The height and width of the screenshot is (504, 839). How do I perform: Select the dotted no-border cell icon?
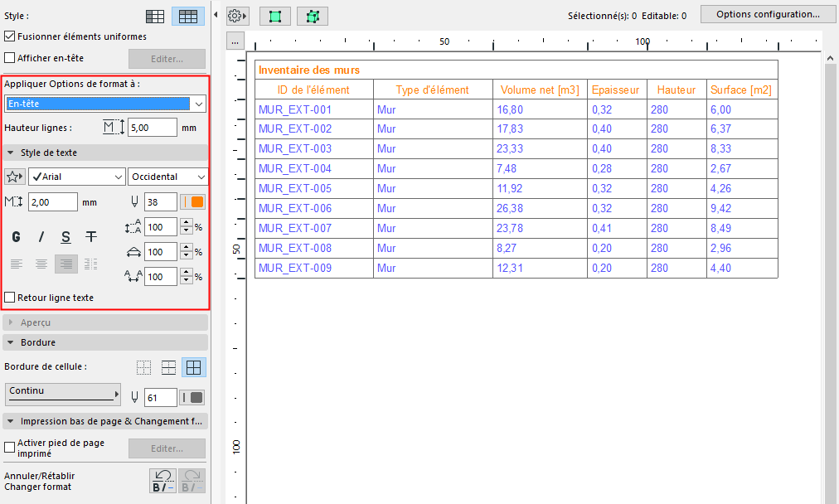click(144, 367)
